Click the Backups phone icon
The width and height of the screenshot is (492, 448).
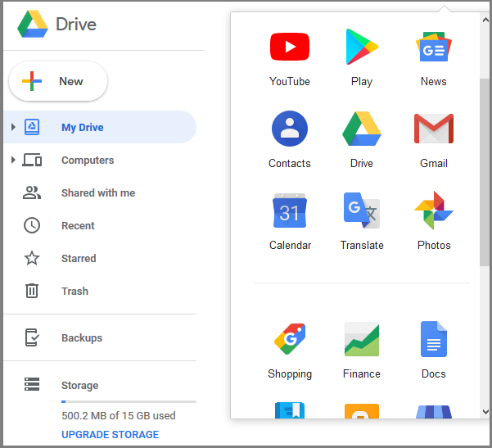click(32, 337)
